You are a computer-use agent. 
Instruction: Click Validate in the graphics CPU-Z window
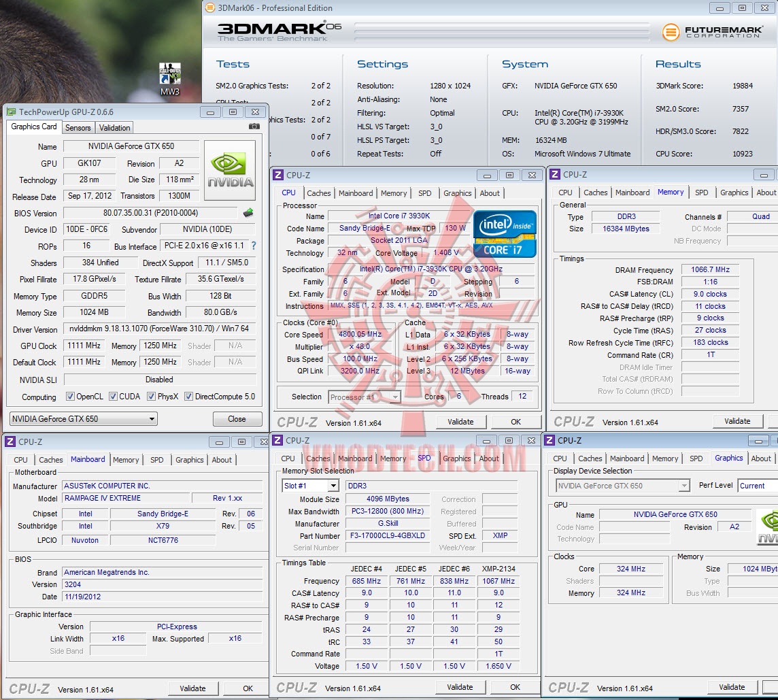pos(732,687)
